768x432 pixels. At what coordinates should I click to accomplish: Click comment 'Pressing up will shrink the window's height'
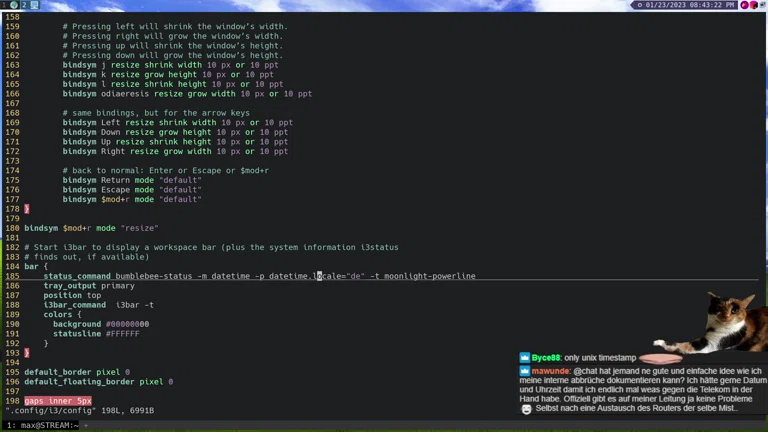tap(172, 46)
